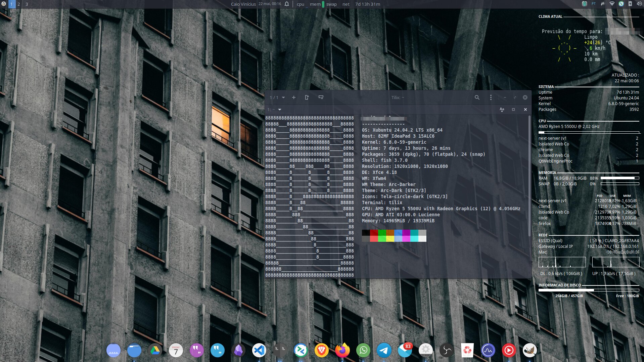The image size is (644, 362).
Task: Open the terminal title dropdown '1: ~'
Action: [x=274, y=109]
